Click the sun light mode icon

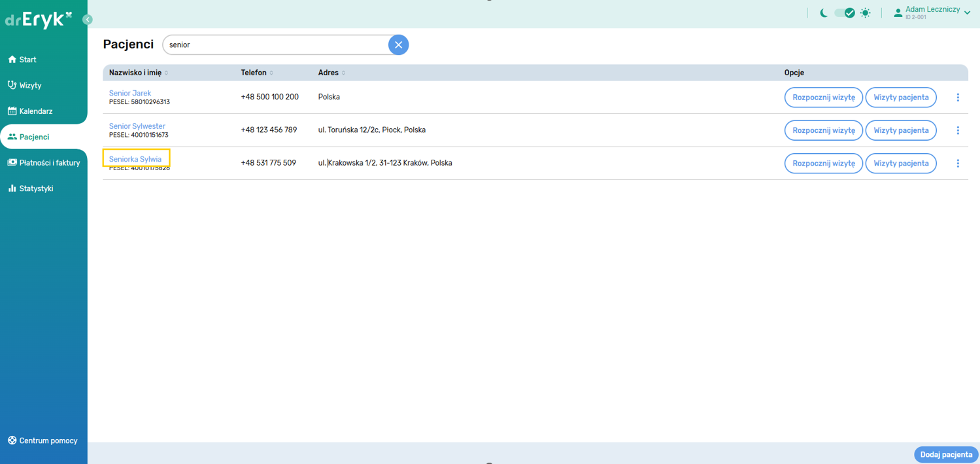[x=866, y=13]
